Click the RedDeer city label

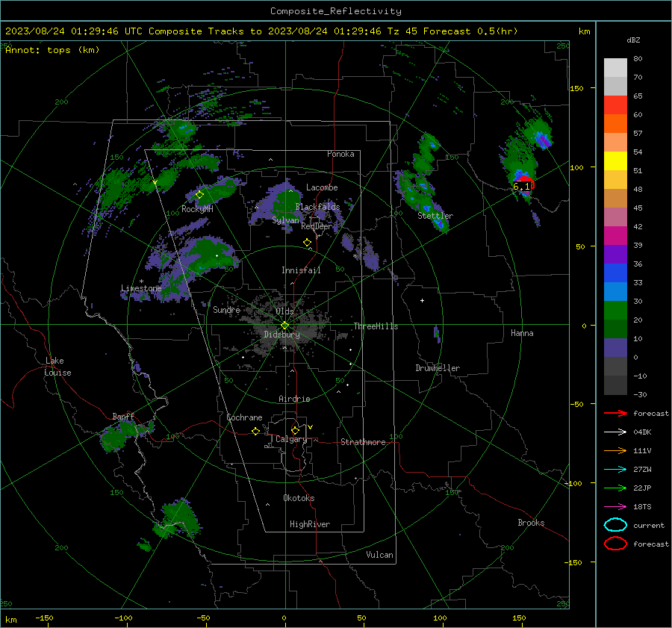tap(317, 226)
